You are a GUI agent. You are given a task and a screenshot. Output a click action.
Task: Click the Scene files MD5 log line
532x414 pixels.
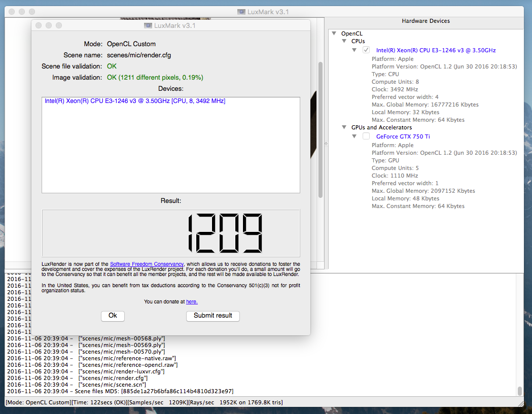click(120, 391)
